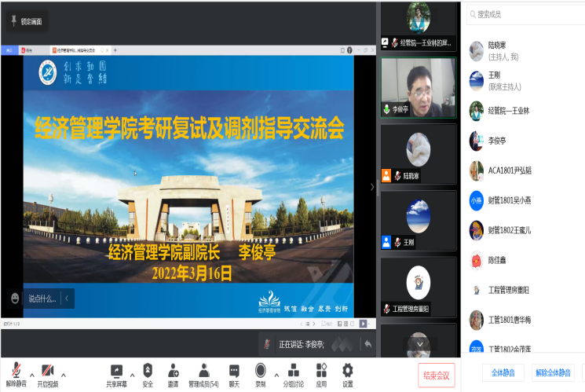This screenshot has height=392, width=585.
Task: Click the 录制 record icon
Action: tap(260, 371)
